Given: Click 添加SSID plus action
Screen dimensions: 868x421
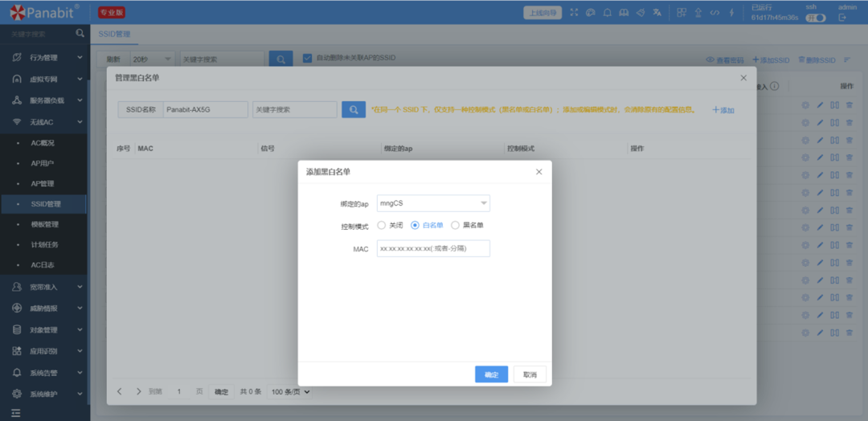Looking at the screenshot, I should (771, 59).
